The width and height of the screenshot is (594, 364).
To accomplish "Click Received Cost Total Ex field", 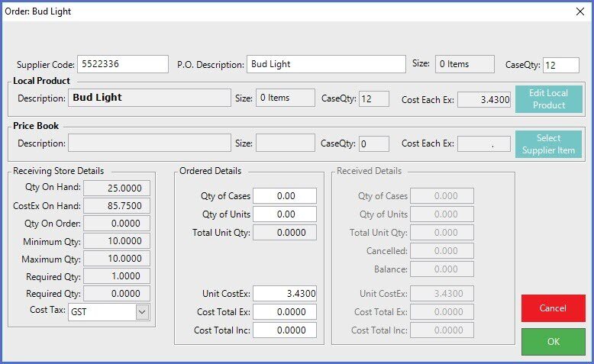I will click(442, 312).
